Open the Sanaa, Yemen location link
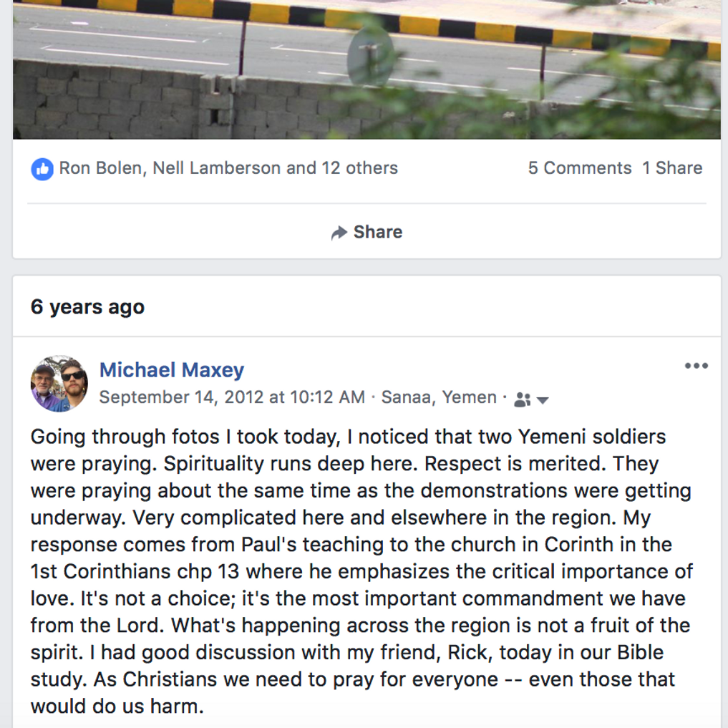Viewport: 728px width, 728px height. tap(438, 397)
